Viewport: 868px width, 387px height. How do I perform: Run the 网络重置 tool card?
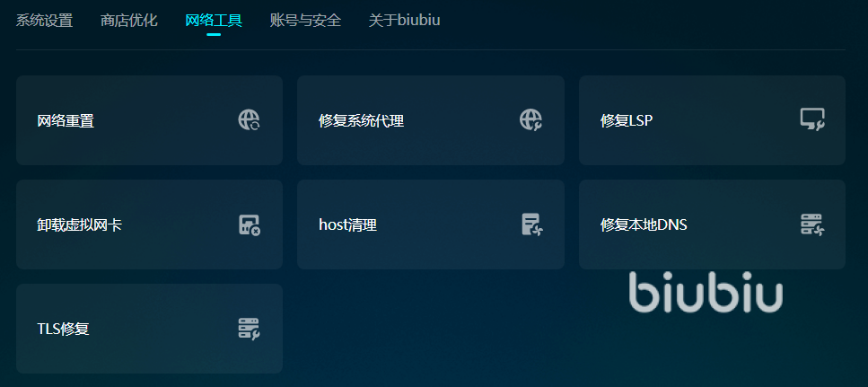click(x=150, y=120)
